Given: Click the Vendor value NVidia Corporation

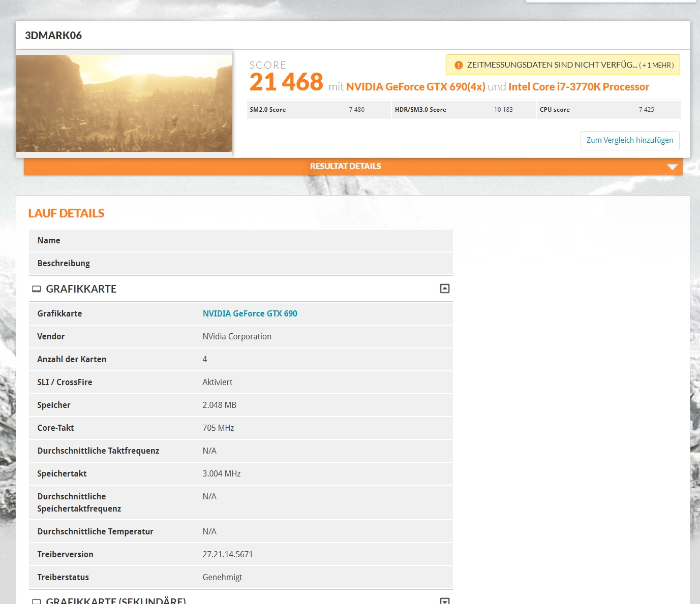Looking at the screenshot, I should tap(237, 336).
